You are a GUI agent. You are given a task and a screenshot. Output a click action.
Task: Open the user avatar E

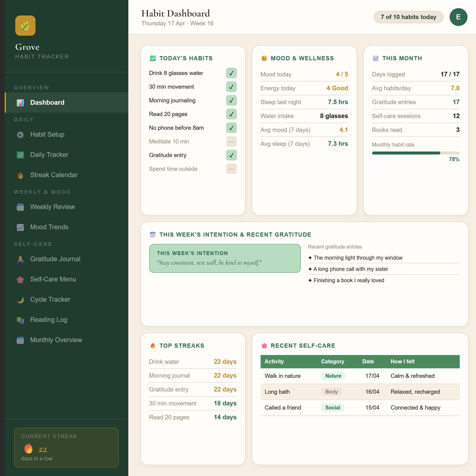(458, 17)
